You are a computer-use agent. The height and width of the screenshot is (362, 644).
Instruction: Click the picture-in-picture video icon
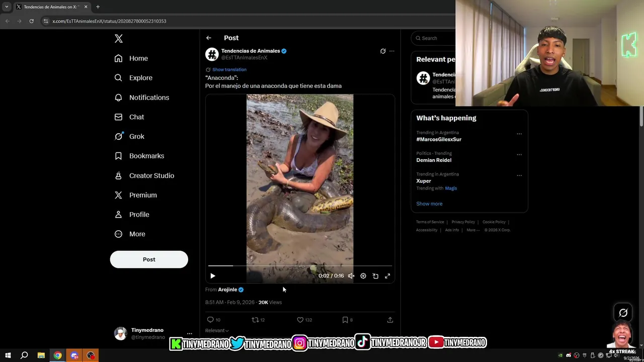(x=375, y=276)
